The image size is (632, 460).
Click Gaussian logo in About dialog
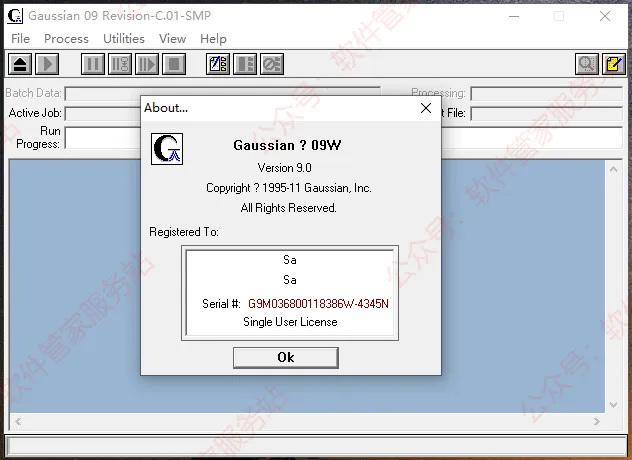point(167,149)
